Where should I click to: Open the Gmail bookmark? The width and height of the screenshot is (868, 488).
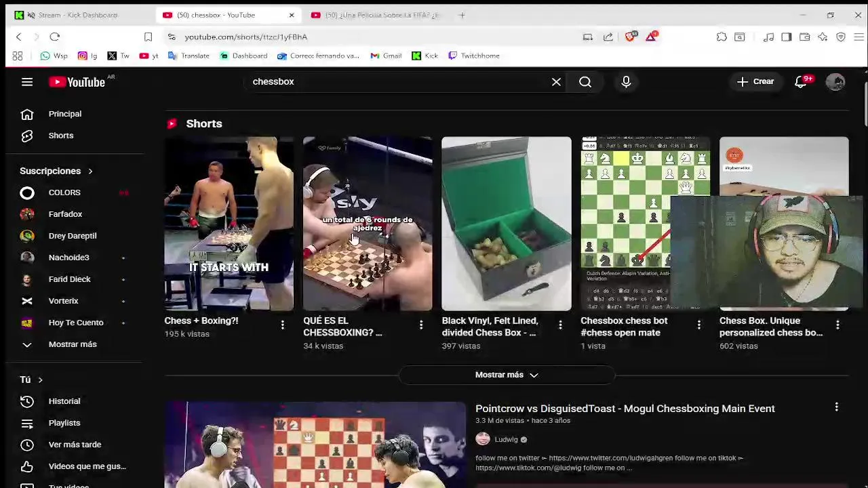click(386, 56)
